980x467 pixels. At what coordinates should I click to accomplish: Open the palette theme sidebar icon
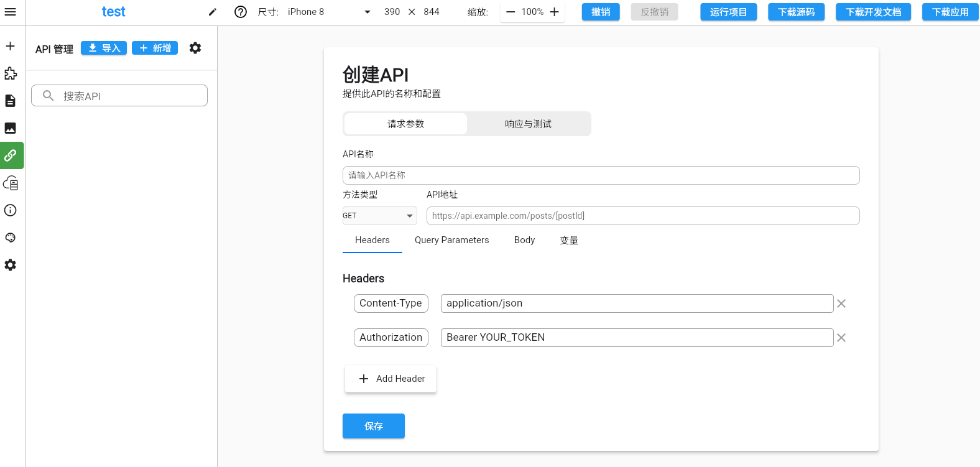coord(11,238)
